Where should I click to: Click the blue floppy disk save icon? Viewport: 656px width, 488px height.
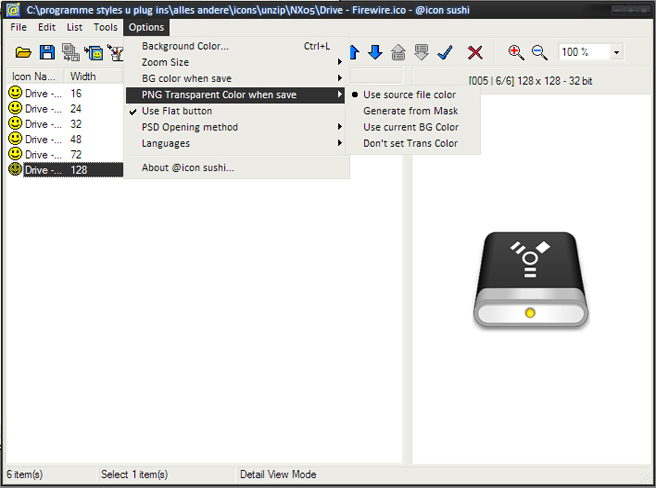(47, 52)
